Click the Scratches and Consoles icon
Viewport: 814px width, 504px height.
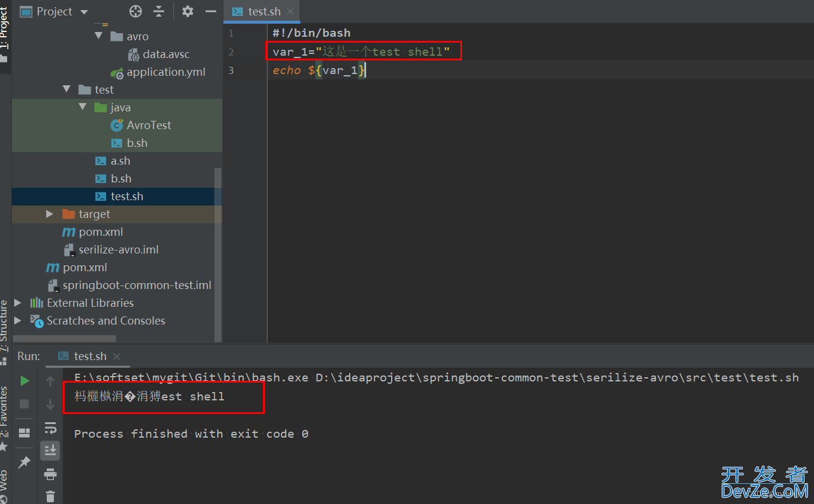click(37, 321)
